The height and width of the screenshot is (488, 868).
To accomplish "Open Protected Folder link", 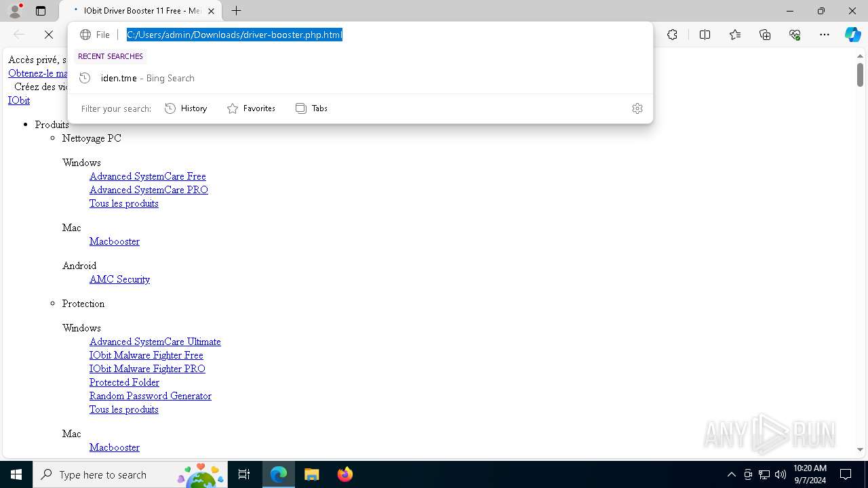I will pyautogui.click(x=124, y=382).
